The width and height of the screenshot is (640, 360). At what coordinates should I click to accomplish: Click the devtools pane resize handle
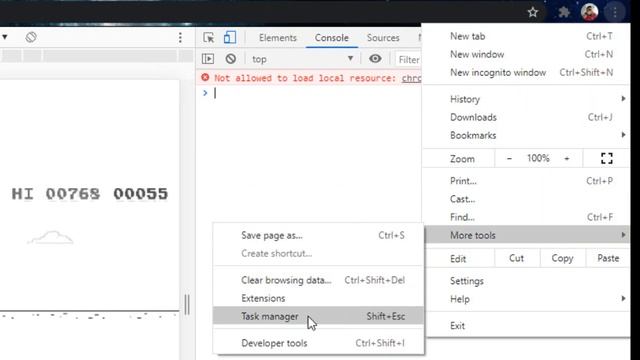coord(187,304)
